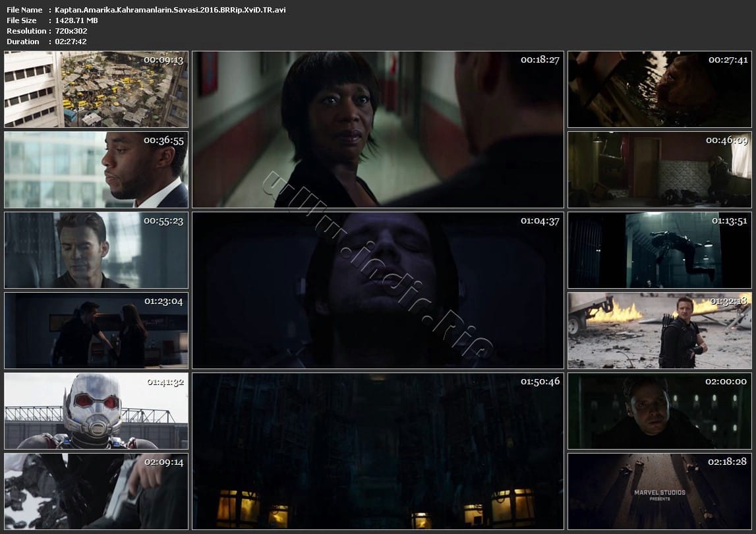Screen dimensions: 756x534
Task: Open the market aerial thumbnail at 00:09:13
Action: point(96,89)
